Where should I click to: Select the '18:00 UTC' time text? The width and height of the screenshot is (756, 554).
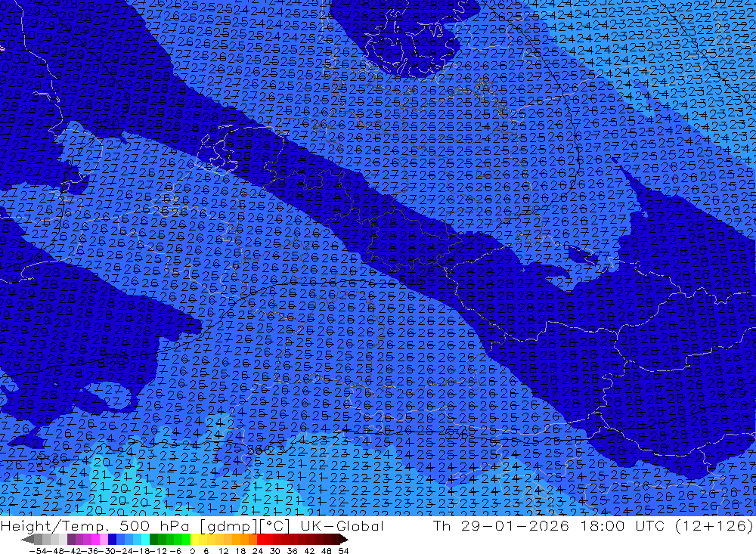622,525
